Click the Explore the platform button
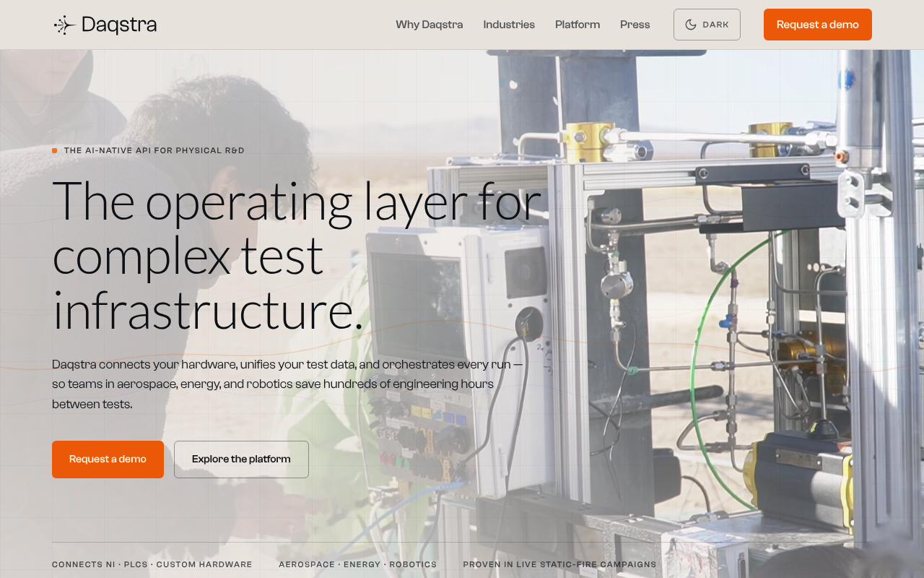 [241, 460]
